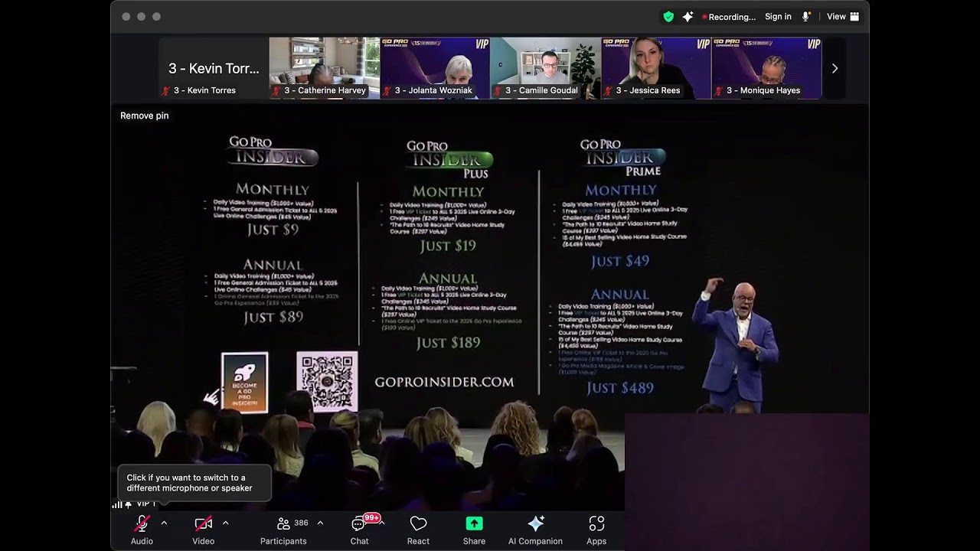Click the microphone switch tooltip text
Viewport: 980px width, 551px height.
(190, 483)
